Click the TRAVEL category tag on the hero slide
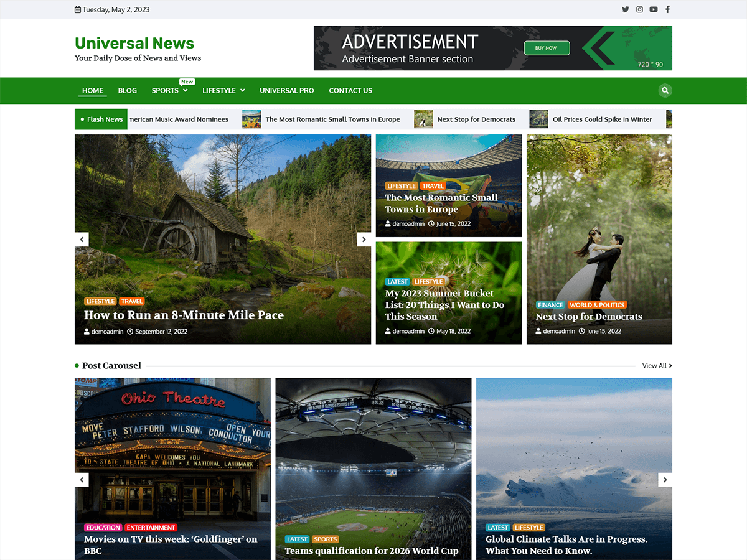747x560 pixels. tap(132, 301)
